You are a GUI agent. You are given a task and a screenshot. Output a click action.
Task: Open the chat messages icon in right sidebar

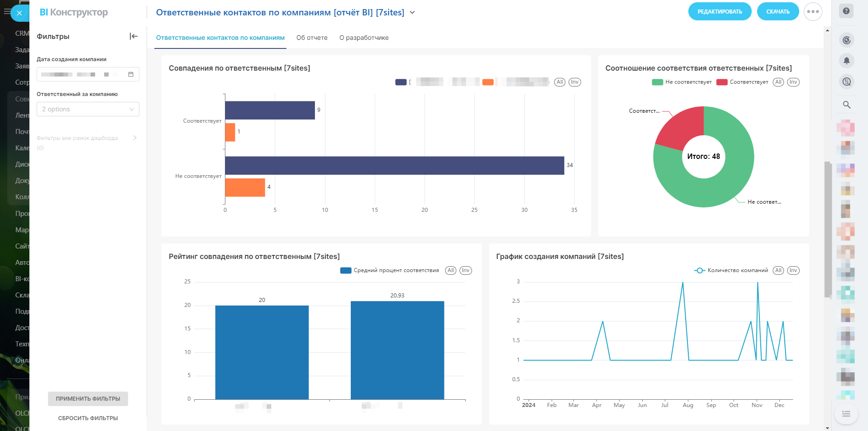coord(846,81)
